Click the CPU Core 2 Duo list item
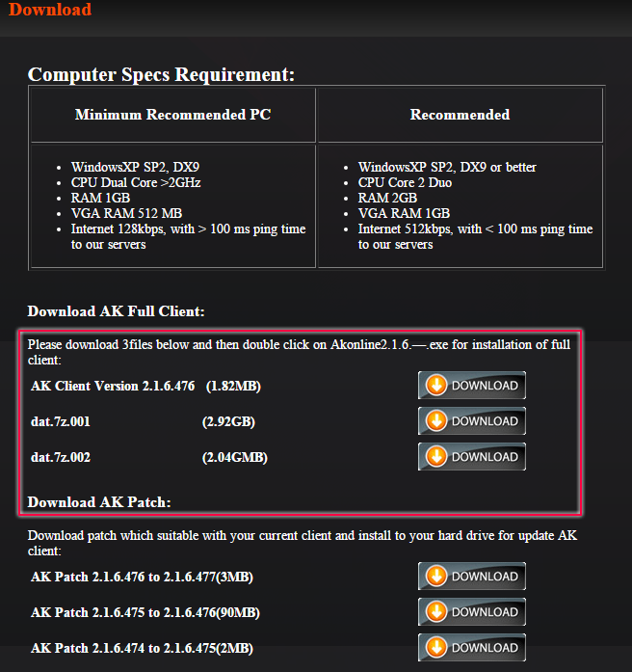632x672 pixels. [x=403, y=182]
